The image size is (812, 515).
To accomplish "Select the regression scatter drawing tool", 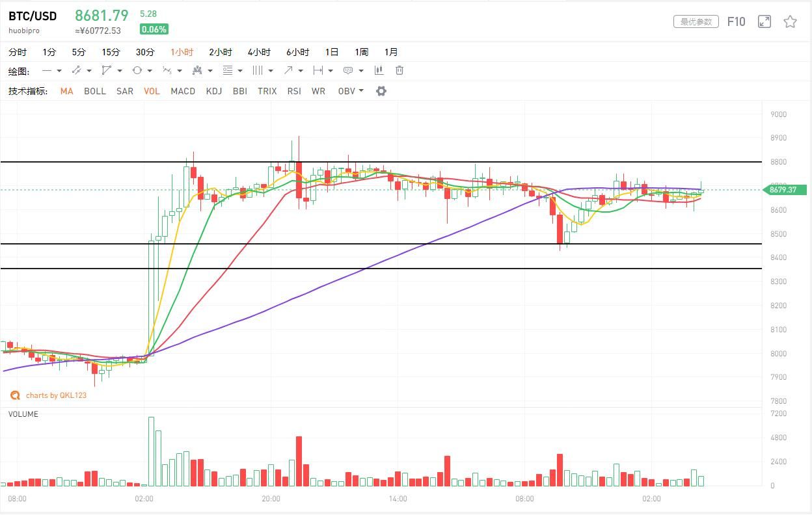I will 198,70.
